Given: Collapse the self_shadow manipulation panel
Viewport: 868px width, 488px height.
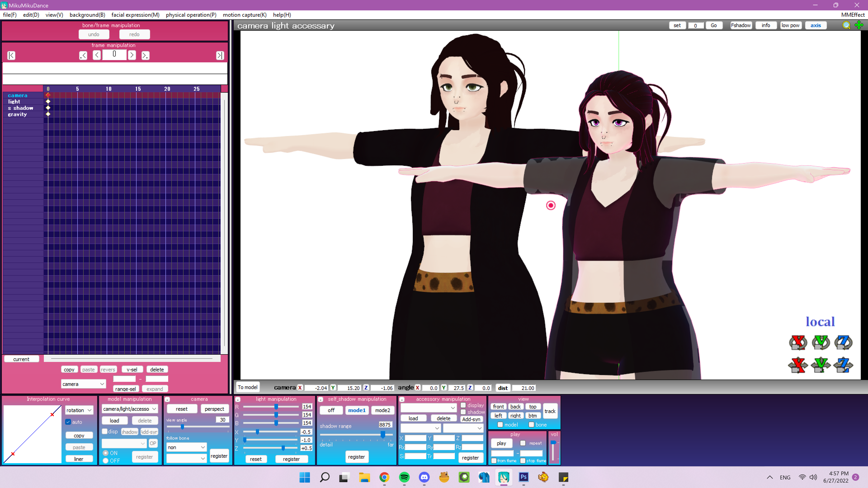Looking at the screenshot, I should point(321,399).
